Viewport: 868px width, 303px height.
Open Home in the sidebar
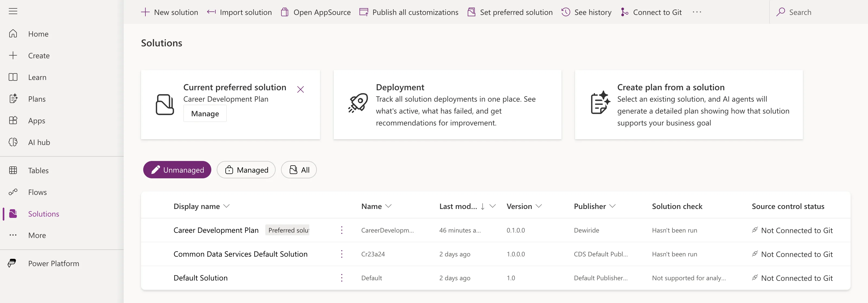click(x=38, y=34)
